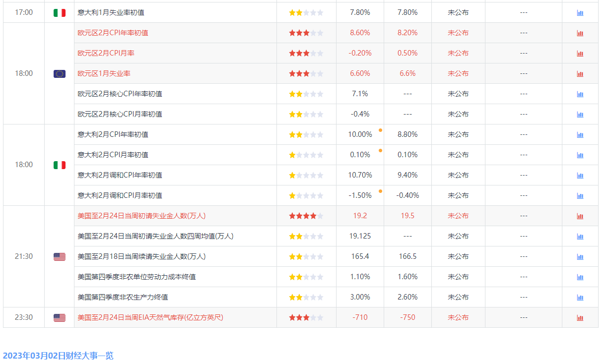This screenshot has width=613, height=364.
Task: Open chart icon for 意大利2月CPI年率初值
Action: pos(580,135)
